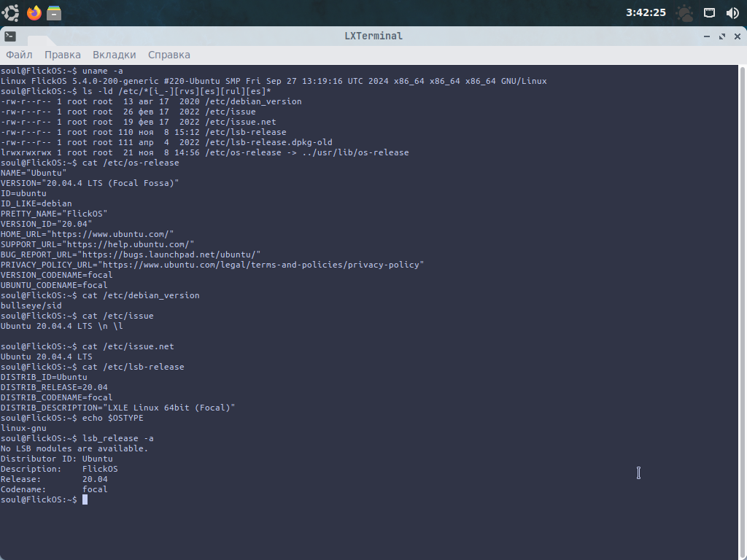Click the 'uname -a' command line
The width and height of the screenshot is (747, 560).
click(x=62, y=71)
